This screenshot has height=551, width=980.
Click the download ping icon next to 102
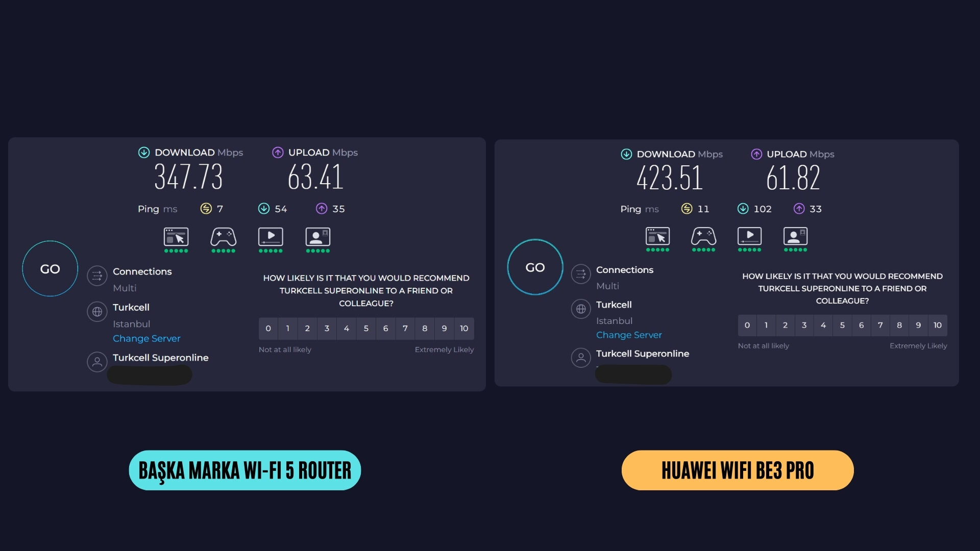(743, 208)
